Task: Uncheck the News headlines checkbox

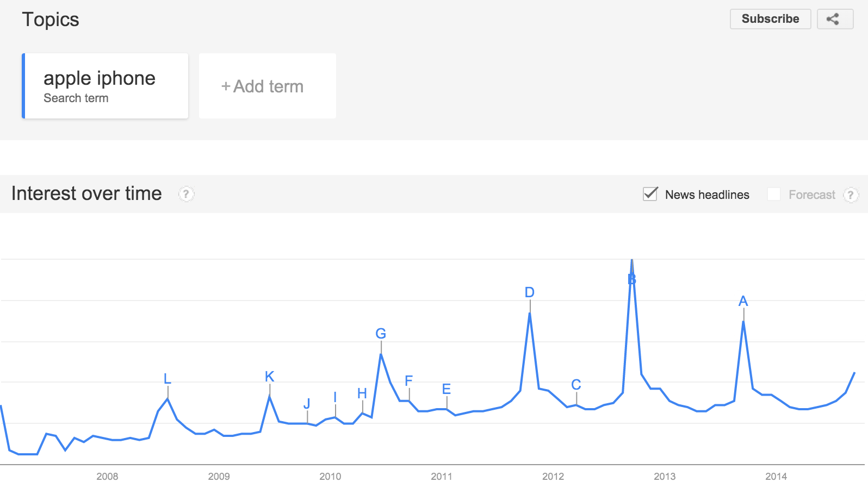Action: point(650,194)
